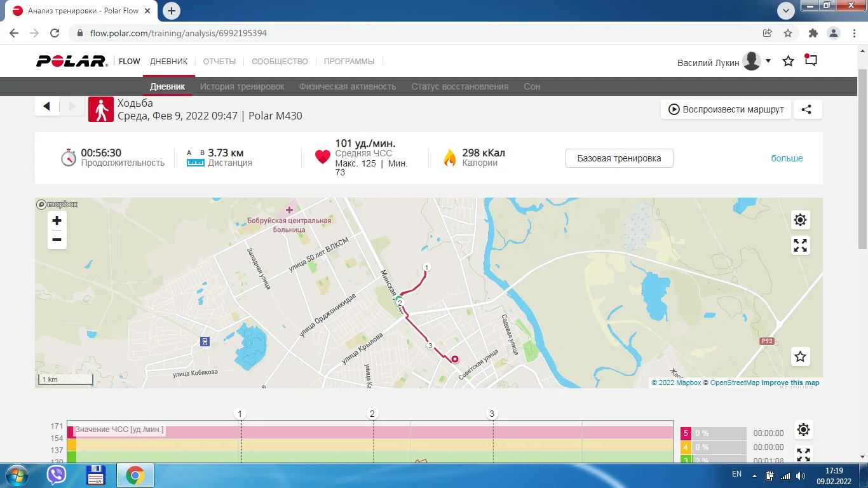Open Chrome tab search dropdown
This screenshot has height=488, width=868.
click(x=787, y=10)
